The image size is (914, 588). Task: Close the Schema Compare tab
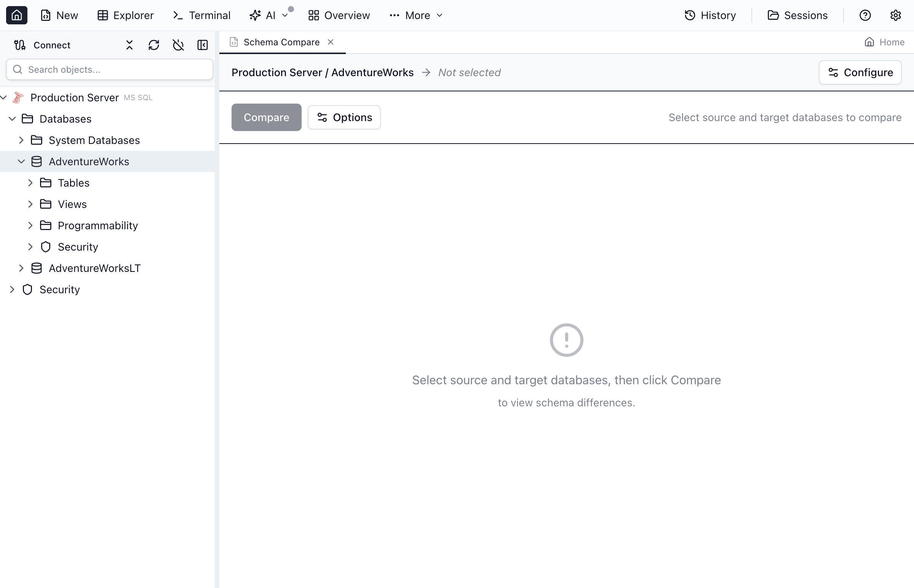click(331, 42)
